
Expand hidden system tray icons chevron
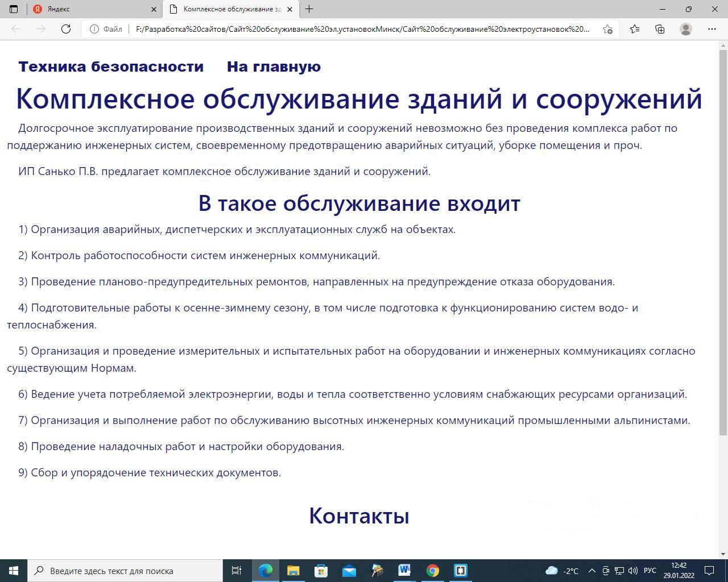(591, 571)
